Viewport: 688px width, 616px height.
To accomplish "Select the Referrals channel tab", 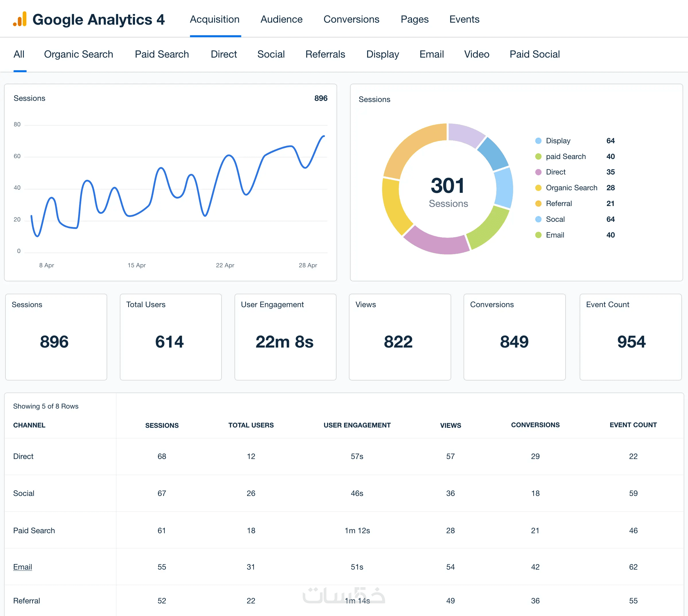I will tap(325, 54).
